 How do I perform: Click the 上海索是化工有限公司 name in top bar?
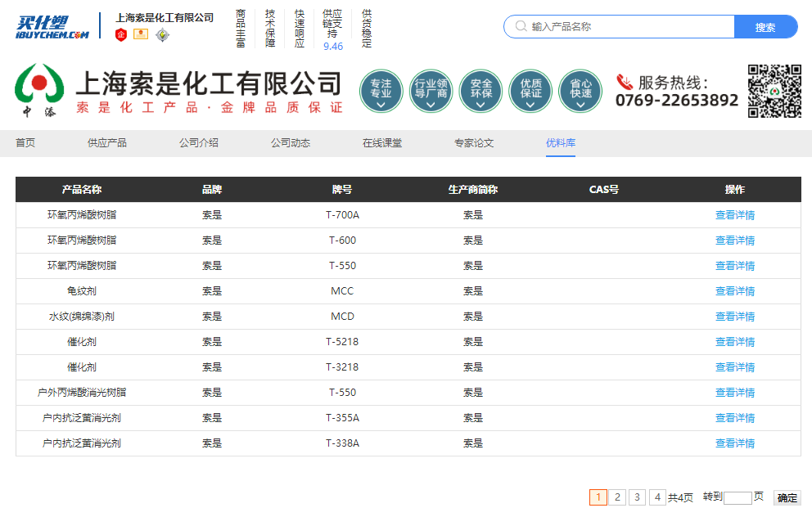[x=165, y=18]
